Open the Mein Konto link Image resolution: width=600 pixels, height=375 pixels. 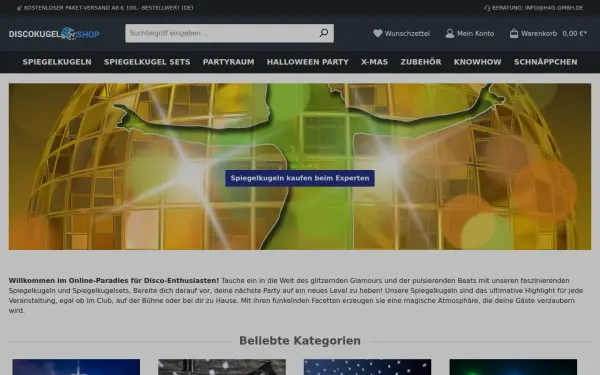475,34
